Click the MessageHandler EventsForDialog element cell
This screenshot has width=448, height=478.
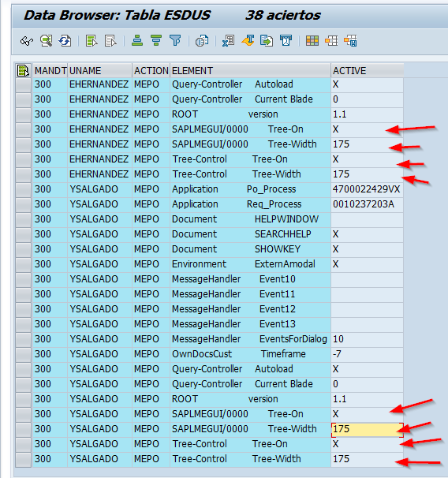point(250,339)
